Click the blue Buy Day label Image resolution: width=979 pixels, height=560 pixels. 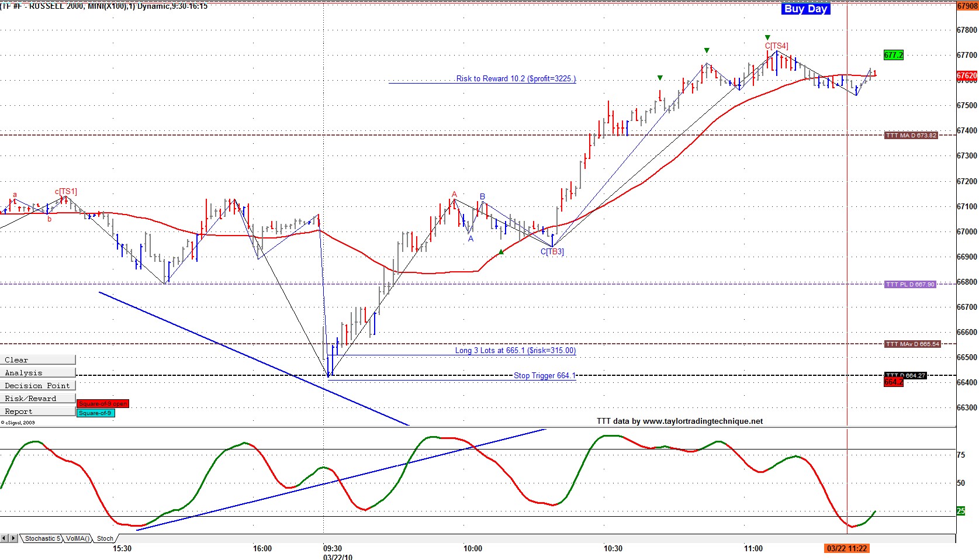tap(806, 9)
